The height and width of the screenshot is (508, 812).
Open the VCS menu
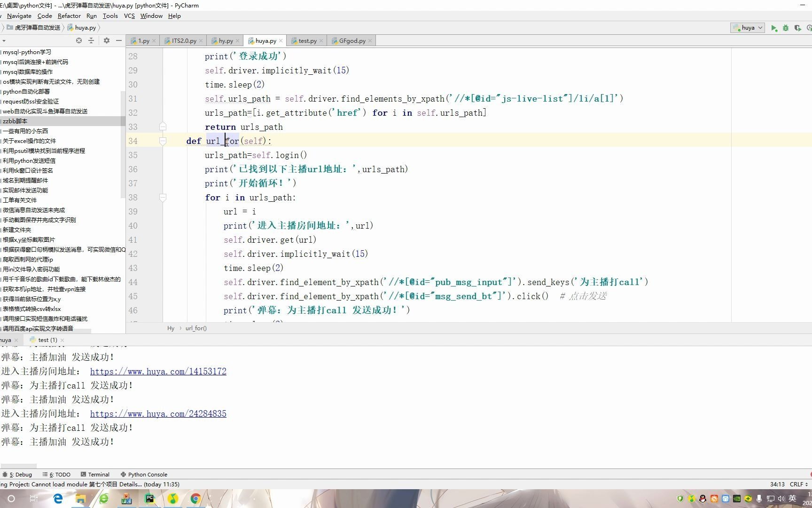(x=129, y=16)
